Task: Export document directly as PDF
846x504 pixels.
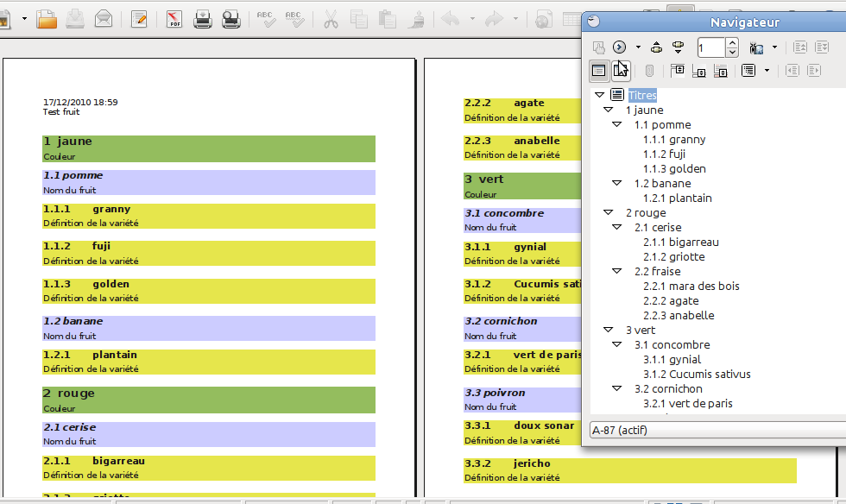Action: coord(174,20)
